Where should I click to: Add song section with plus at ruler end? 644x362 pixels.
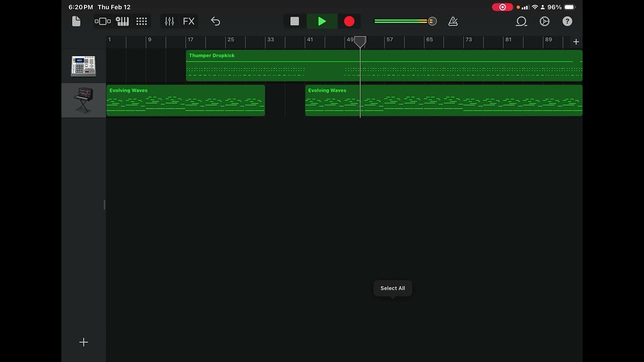point(576,42)
